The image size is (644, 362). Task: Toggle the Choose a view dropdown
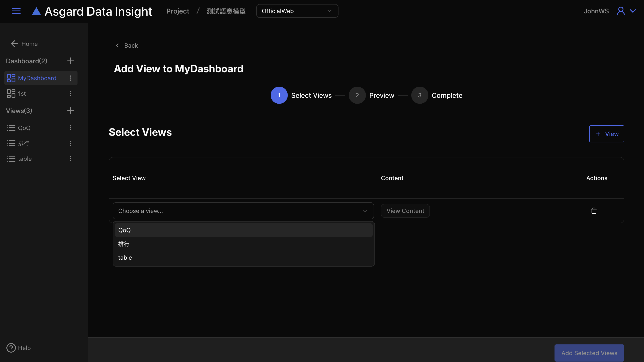(x=243, y=211)
